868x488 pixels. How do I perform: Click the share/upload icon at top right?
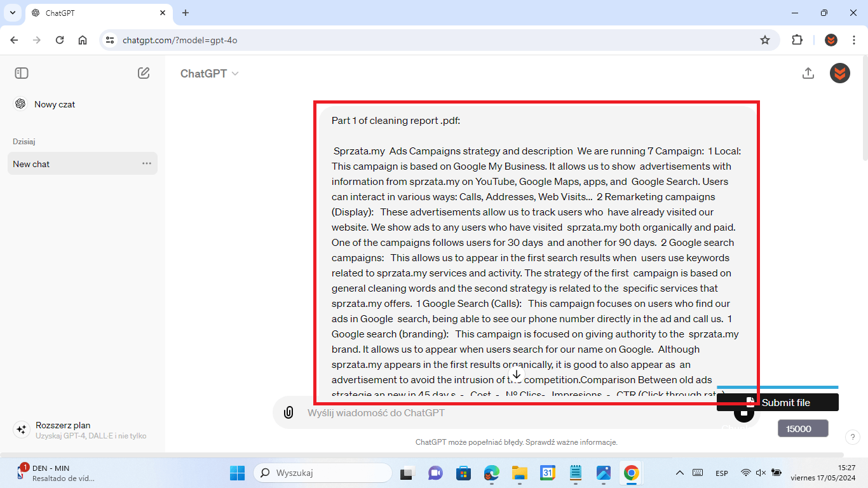click(808, 73)
